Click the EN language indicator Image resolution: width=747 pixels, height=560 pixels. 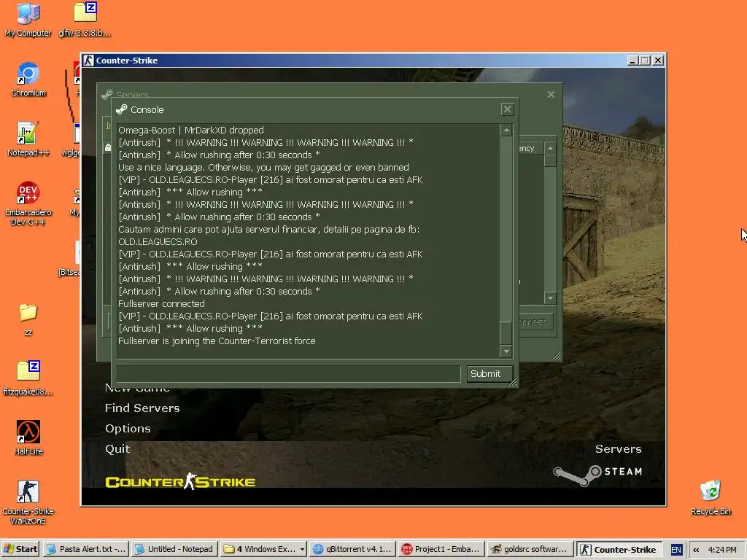[676, 550]
